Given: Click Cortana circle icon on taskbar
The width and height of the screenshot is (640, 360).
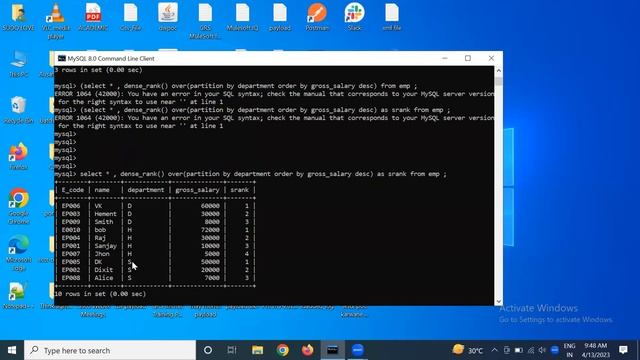Looking at the screenshot, I should (x=208, y=350).
